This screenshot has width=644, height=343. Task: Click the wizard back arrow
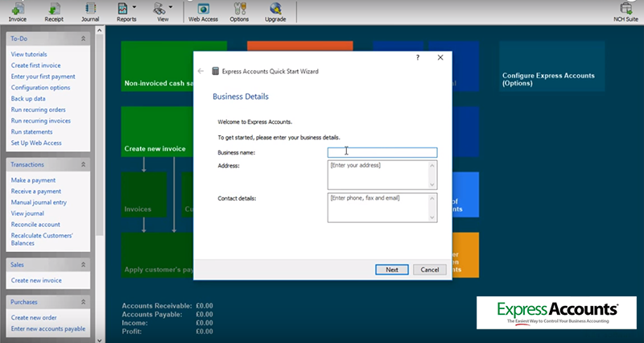200,72
